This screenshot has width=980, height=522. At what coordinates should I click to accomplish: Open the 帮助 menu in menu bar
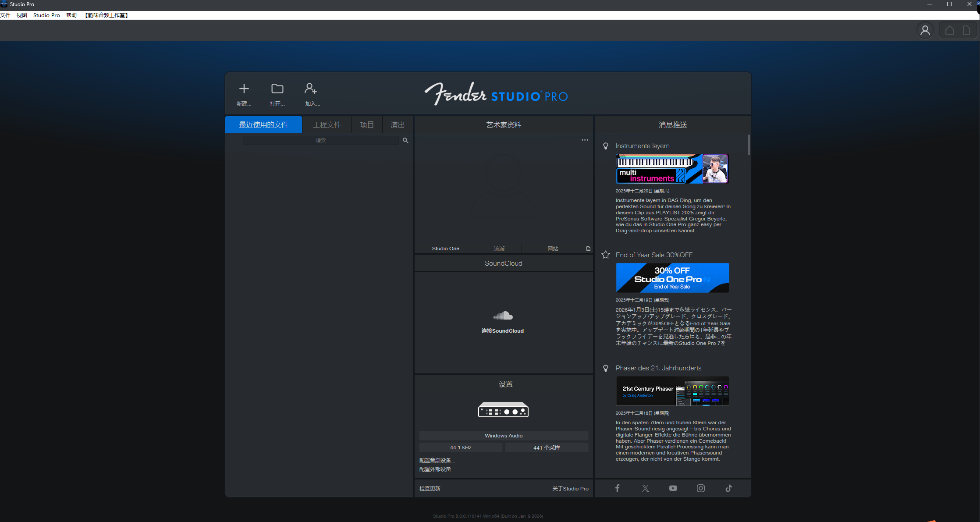click(71, 15)
